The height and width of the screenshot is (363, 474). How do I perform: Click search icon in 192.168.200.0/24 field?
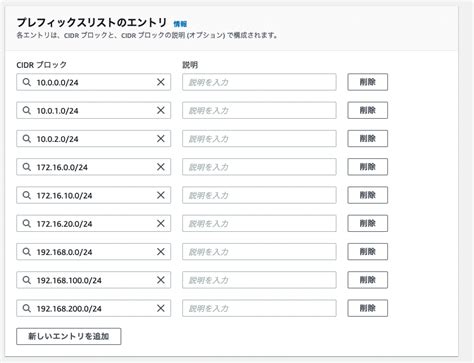pyautogui.click(x=27, y=308)
